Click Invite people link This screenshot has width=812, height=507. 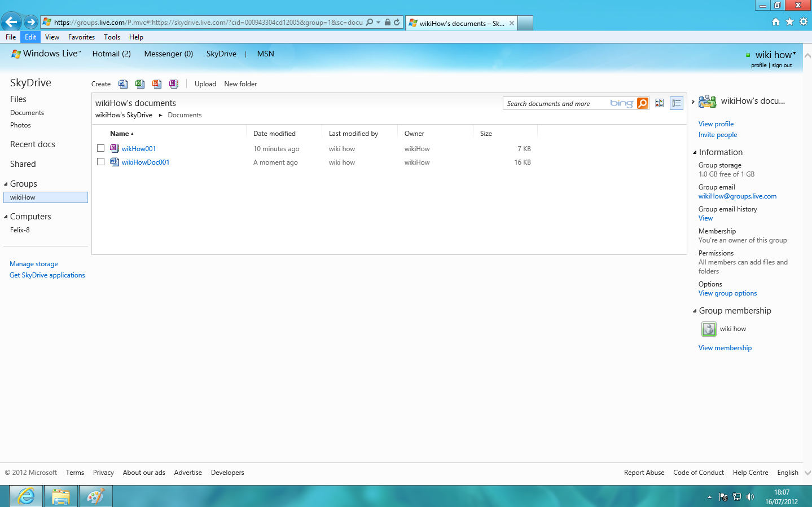pos(718,135)
